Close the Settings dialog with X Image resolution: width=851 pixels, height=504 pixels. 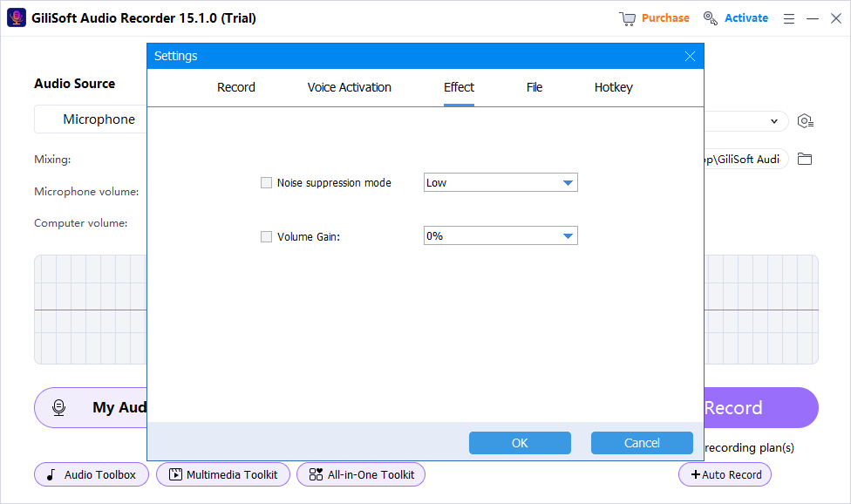(x=690, y=57)
